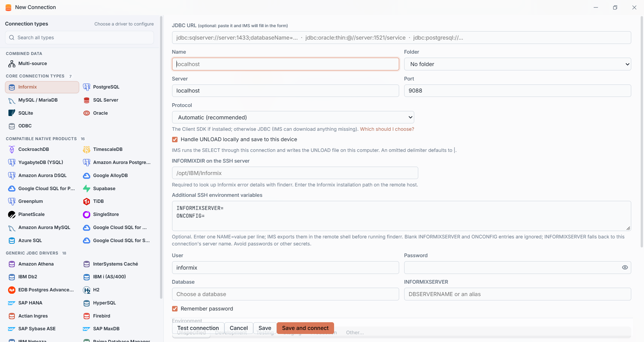Click the INFORMIXSERVER alias field
Viewport: 644px width, 342px height.
518,294
